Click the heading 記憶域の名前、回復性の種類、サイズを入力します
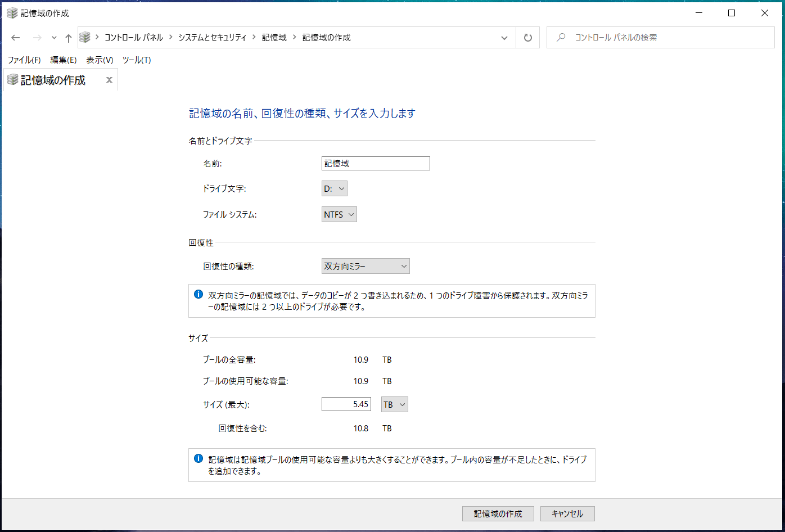The image size is (785, 532). click(x=302, y=114)
